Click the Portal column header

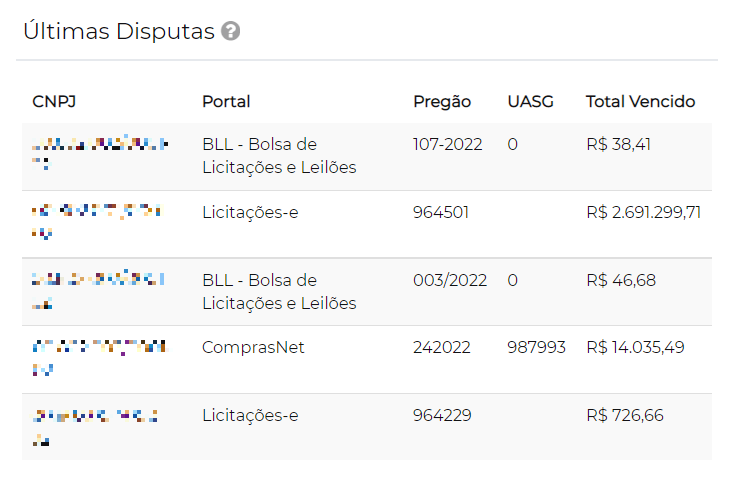click(226, 102)
